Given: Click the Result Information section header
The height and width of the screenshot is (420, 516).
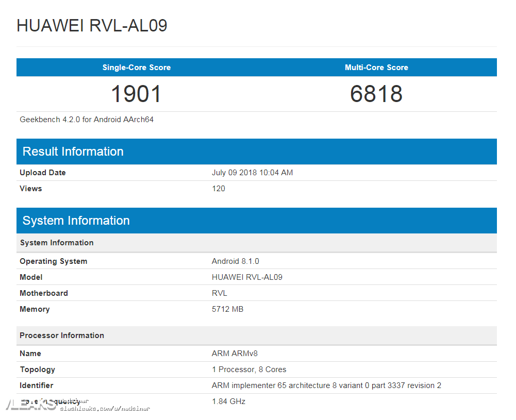Looking at the screenshot, I should (73, 152).
